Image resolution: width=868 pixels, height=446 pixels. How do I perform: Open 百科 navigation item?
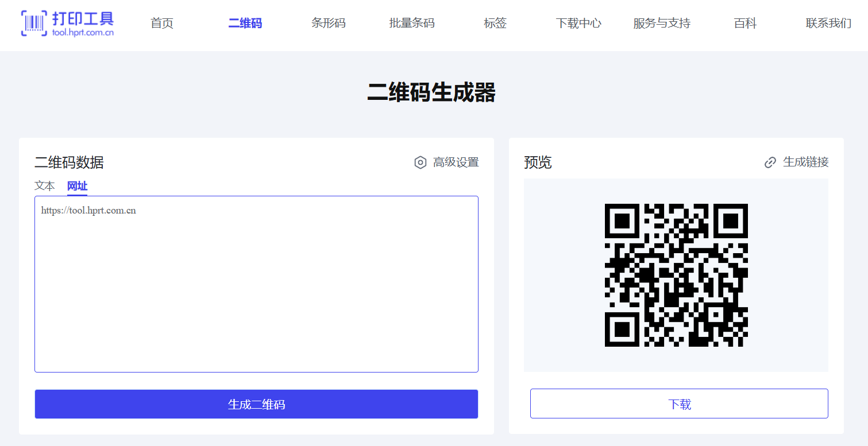(x=745, y=23)
